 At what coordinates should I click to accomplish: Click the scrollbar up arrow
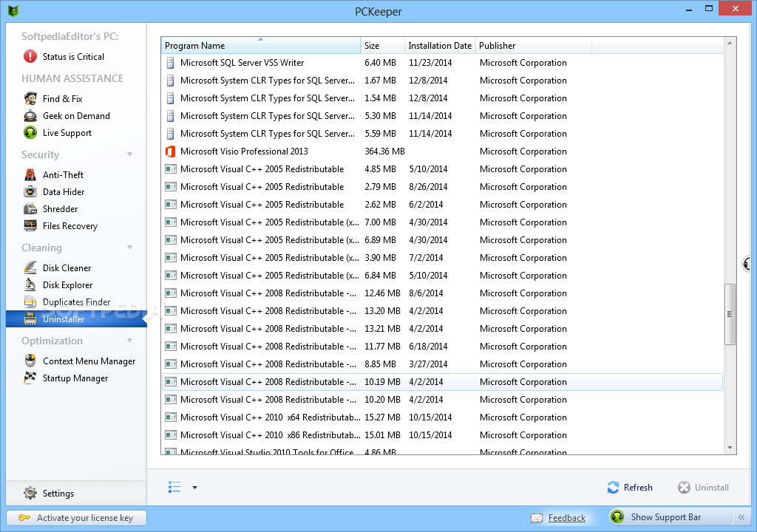pyautogui.click(x=730, y=43)
